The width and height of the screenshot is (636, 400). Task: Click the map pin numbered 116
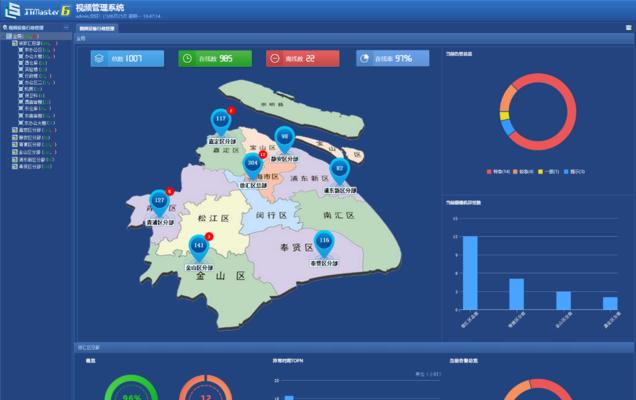point(323,241)
